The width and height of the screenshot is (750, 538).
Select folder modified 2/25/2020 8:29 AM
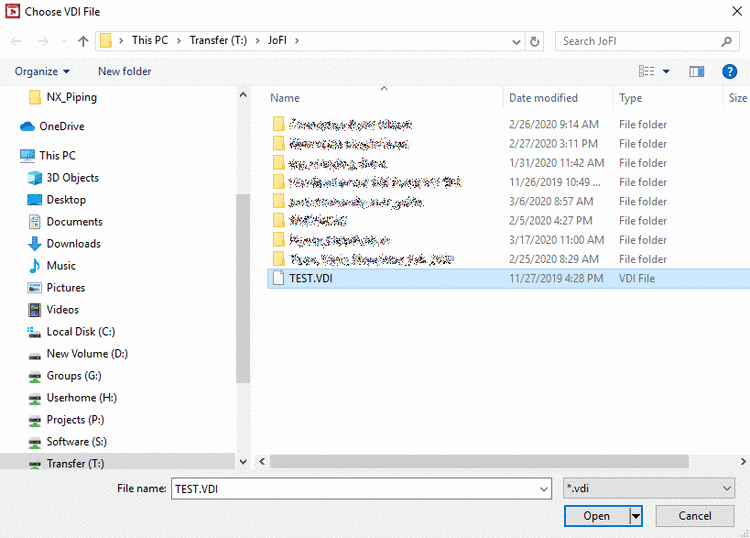coord(508,259)
